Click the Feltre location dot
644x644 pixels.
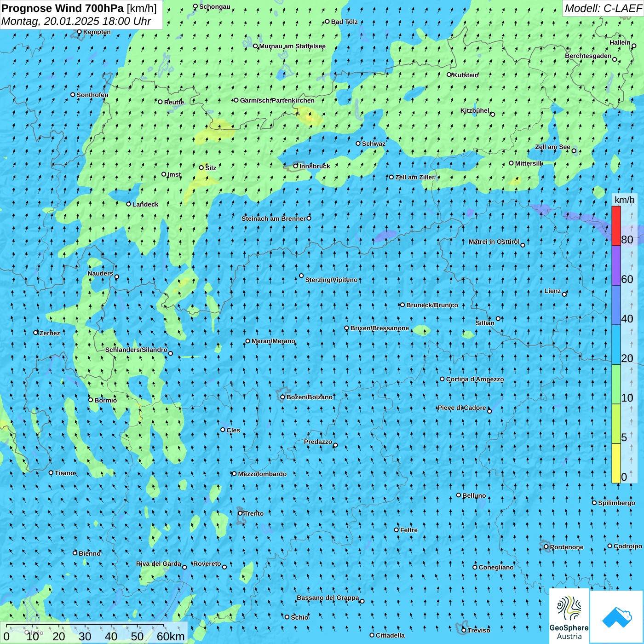[397, 529]
